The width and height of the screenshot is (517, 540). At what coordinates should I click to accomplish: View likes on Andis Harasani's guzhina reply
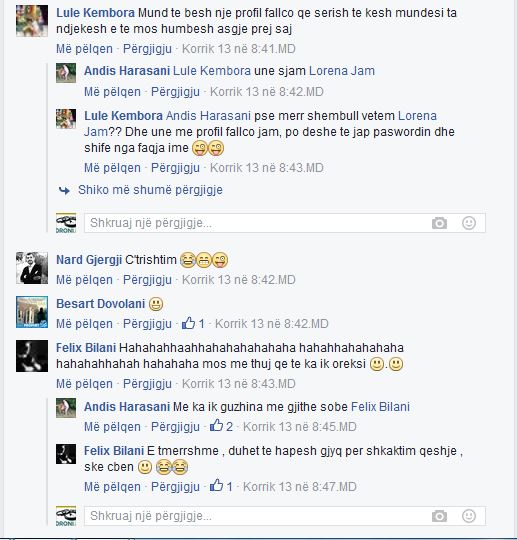(221, 426)
